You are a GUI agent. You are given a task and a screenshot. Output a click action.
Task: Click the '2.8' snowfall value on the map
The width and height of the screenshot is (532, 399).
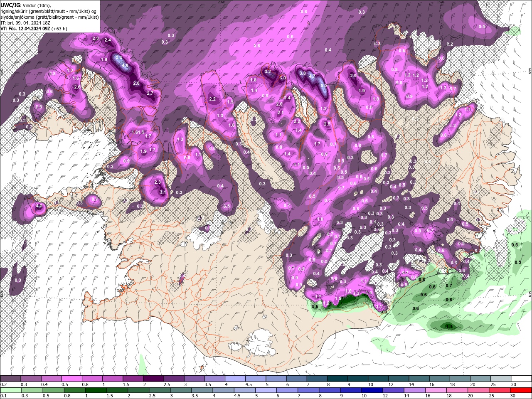(136, 83)
